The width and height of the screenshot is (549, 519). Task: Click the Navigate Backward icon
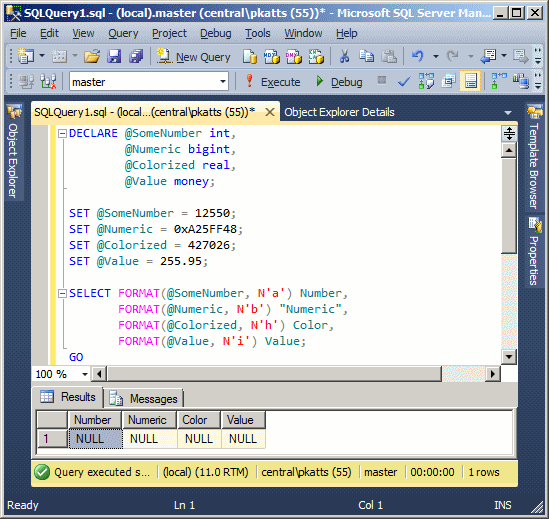point(488,56)
